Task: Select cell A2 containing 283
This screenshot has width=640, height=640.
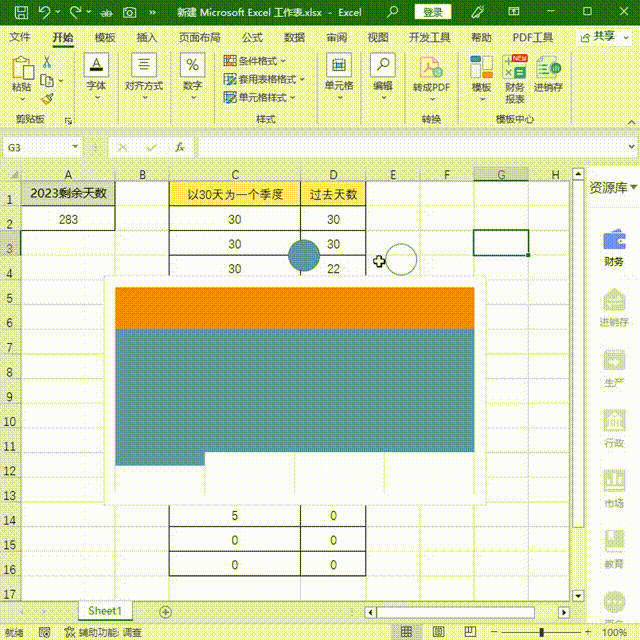Action: [68, 219]
